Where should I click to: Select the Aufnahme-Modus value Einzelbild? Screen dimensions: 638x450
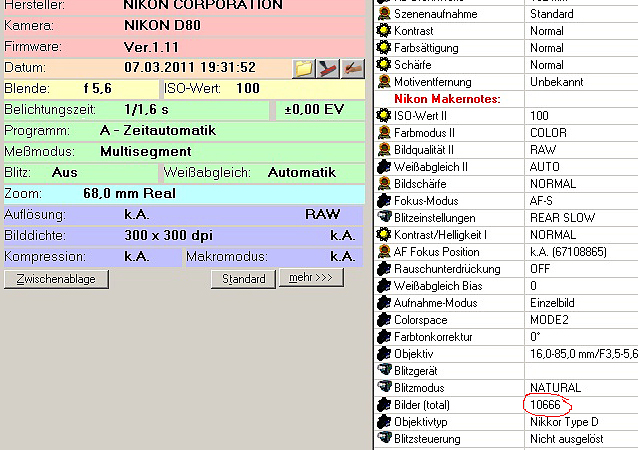(552, 303)
